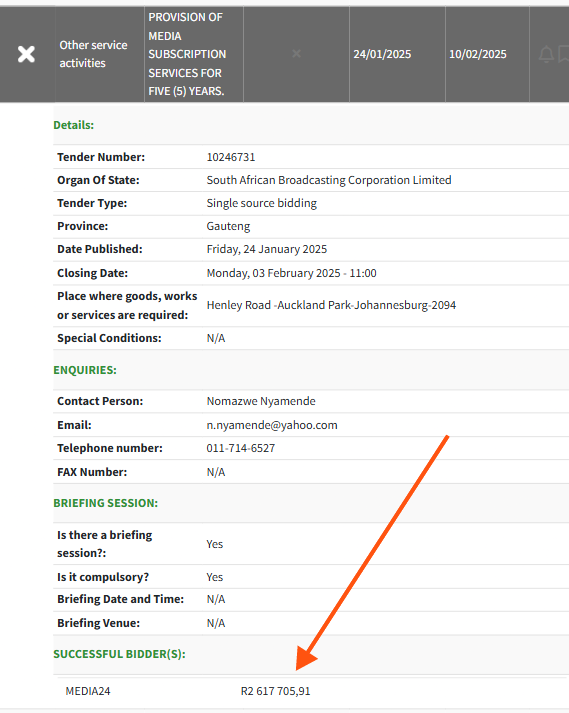Collapse the tender row with the white X icon
The image size is (569, 713).
pyautogui.click(x=26, y=54)
